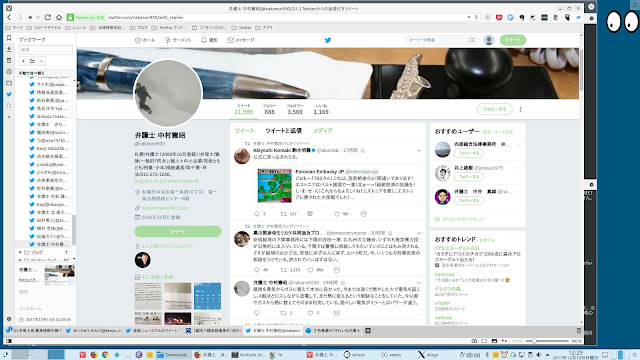Image resolution: width=640 pixels, height=360 pixels.
Task: Open dropdown arrow on Akiyoshi Komaki tweet
Action: point(419,151)
